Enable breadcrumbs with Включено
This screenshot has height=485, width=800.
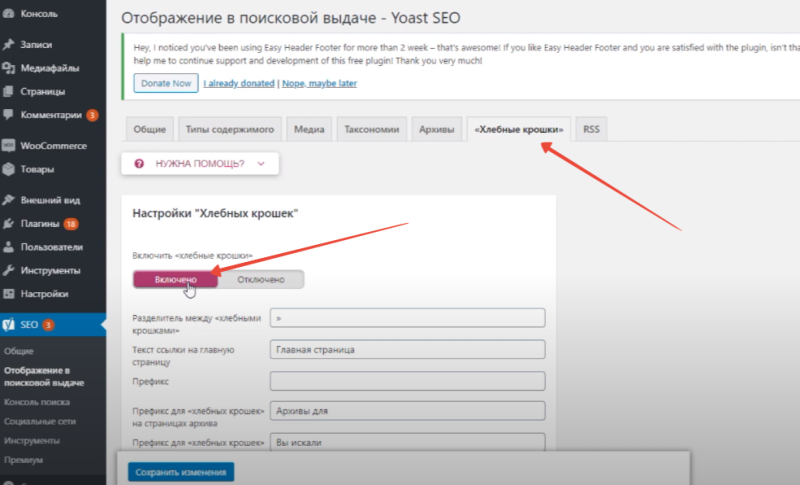point(176,279)
